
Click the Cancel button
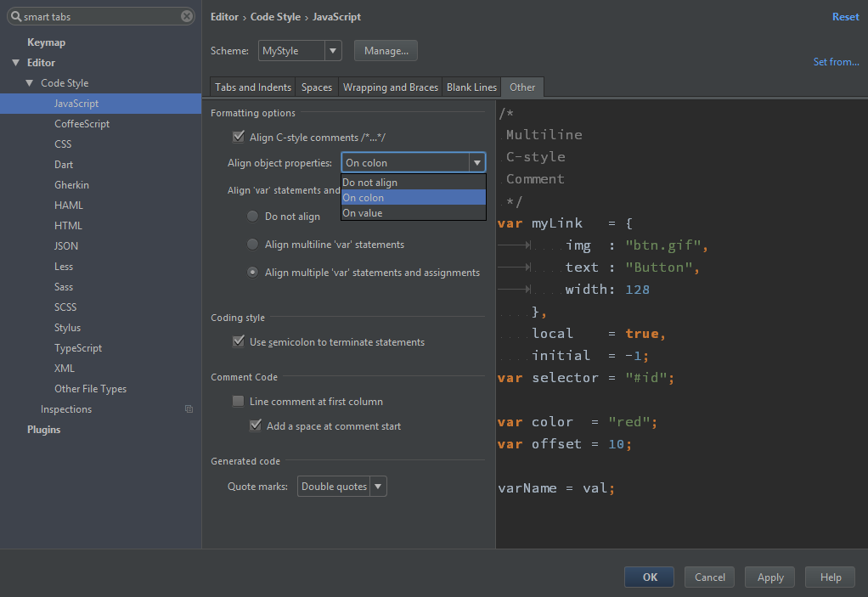pos(709,577)
